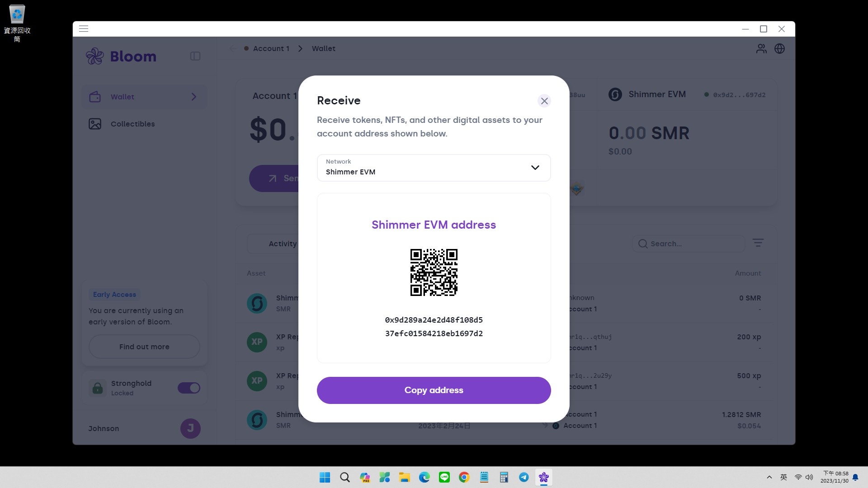Click the Stronghold lock icon
Image resolution: width=868 pixels, height=488 pixels.
click(98, 388)
